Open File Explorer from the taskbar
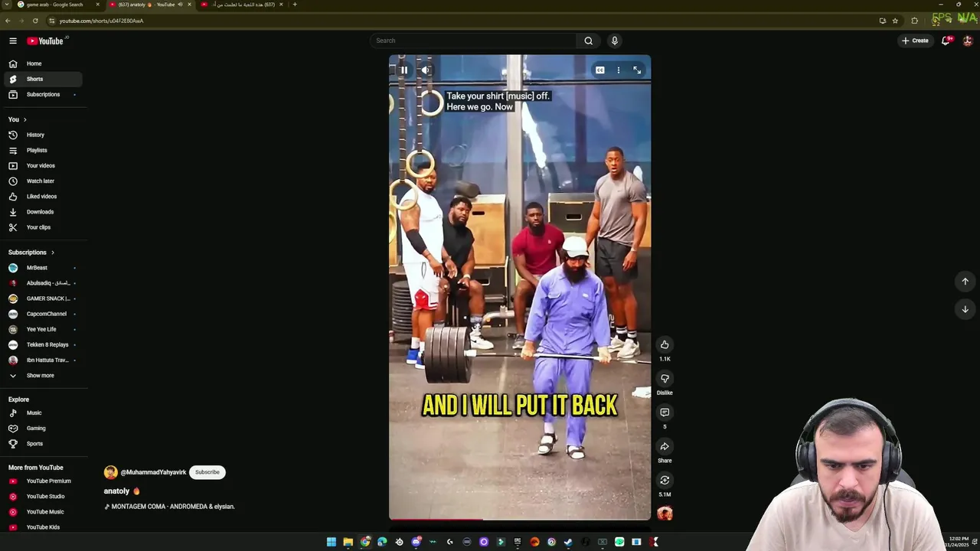Viewport: 980px width, 551px height. tap(348, 542)
